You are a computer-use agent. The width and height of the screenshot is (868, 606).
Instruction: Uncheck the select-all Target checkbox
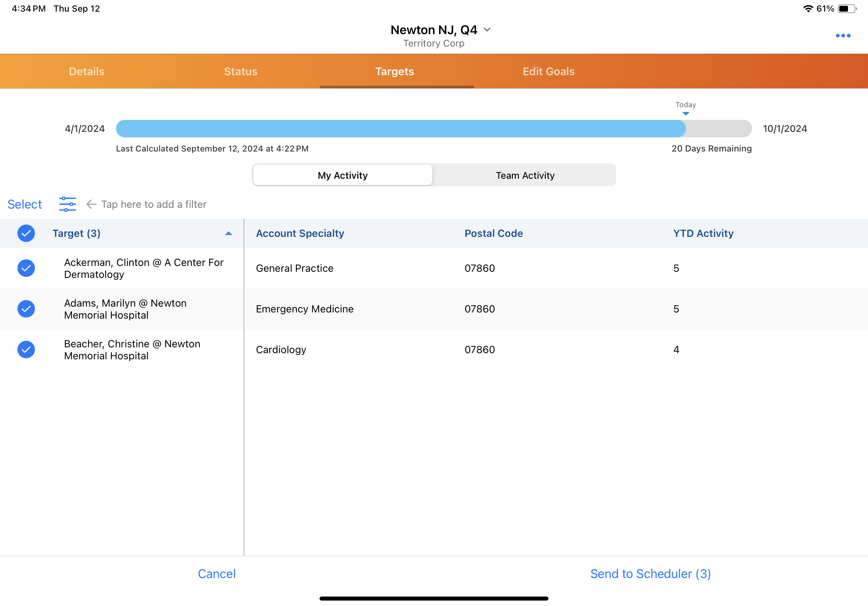(26, 233)
